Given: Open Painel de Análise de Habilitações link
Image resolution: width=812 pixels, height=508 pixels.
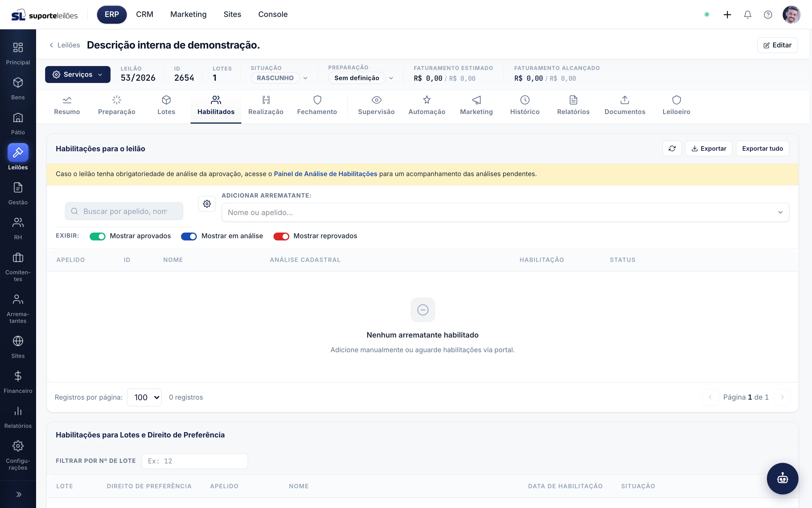Looking at the screenshot, I should click(x=325, y=174).
